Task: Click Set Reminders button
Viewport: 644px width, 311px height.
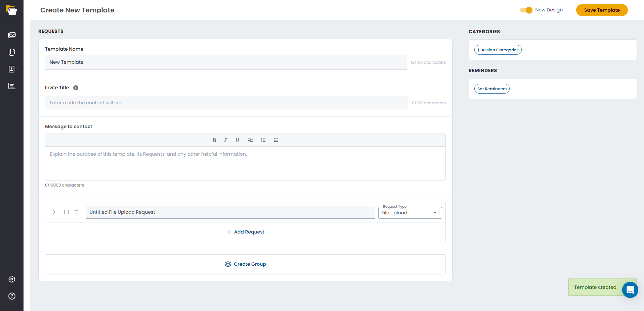Action: pyautogui.click(x=492, y=89)
